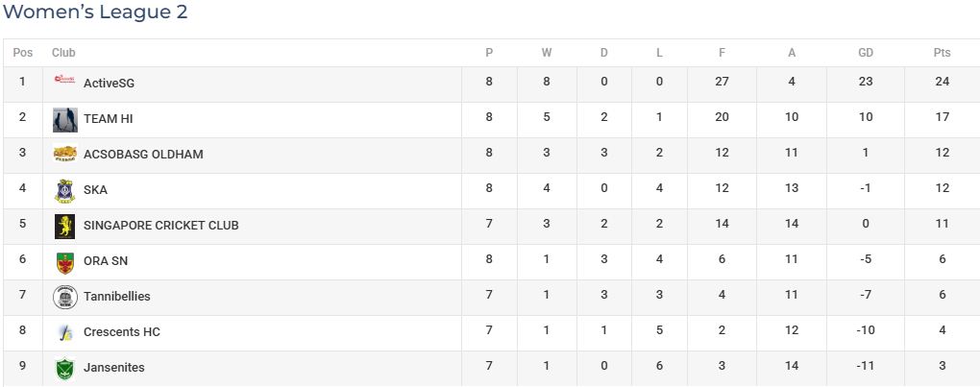Click the ORA SN shield logo
This screenshot has width=980, height=387.
click(65, 262)
